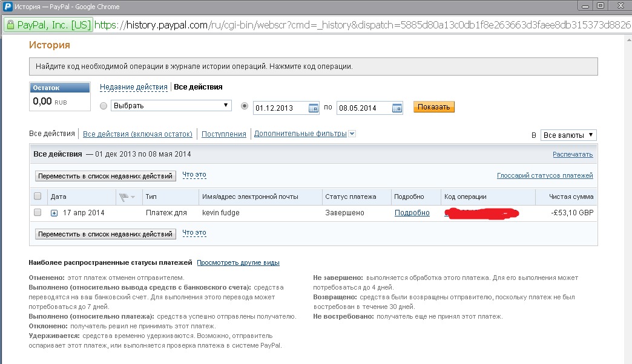Viewport: 632px width, 364px height.
Task: Click the Статус платежа column header
Action: [x=351, y=197]
